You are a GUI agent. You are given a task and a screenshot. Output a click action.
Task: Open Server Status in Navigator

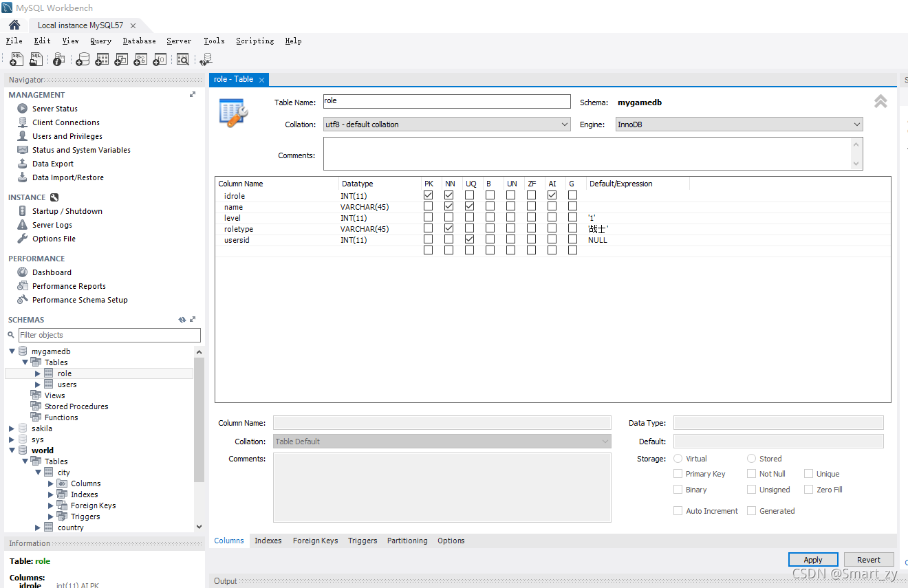[x=55, y=109]
